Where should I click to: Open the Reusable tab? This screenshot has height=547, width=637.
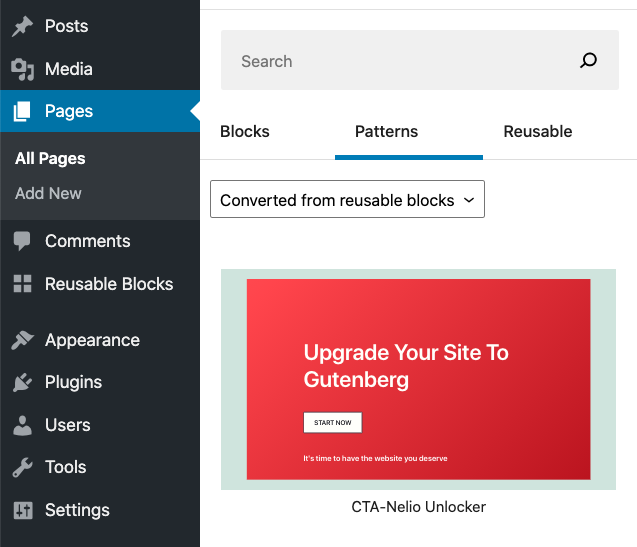click(x=538, y=132)
